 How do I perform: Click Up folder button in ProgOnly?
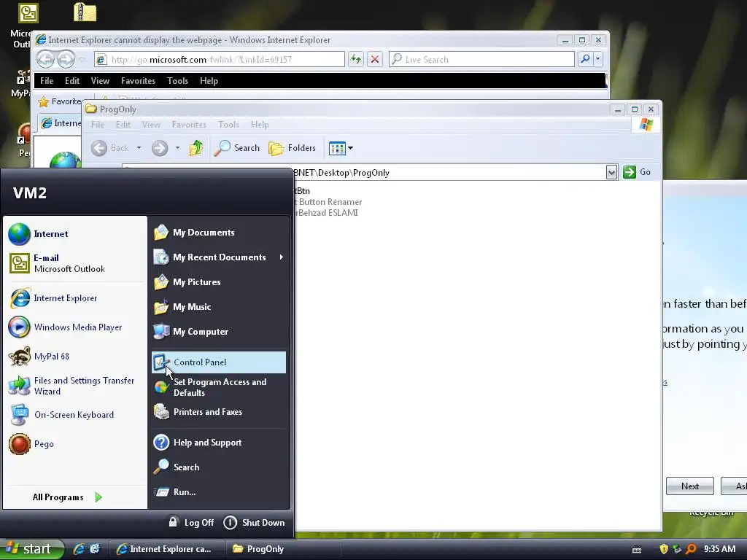[x=196, y=148]
